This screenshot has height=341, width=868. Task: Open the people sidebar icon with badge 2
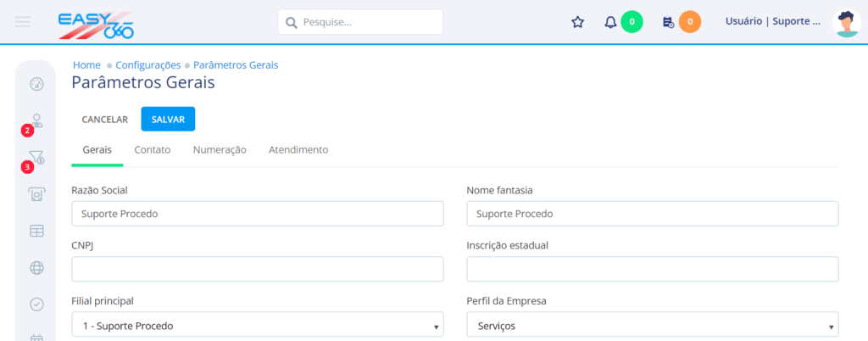[x=37, y=120]
